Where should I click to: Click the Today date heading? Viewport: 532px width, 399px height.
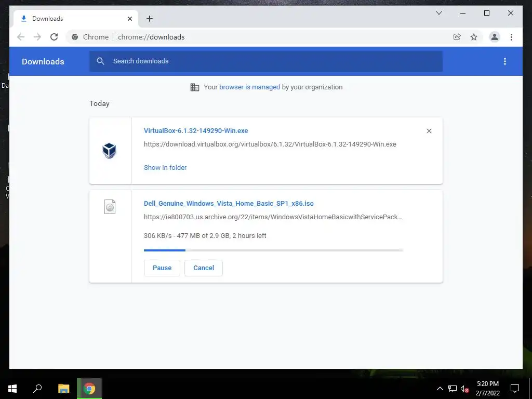(99, 103)
